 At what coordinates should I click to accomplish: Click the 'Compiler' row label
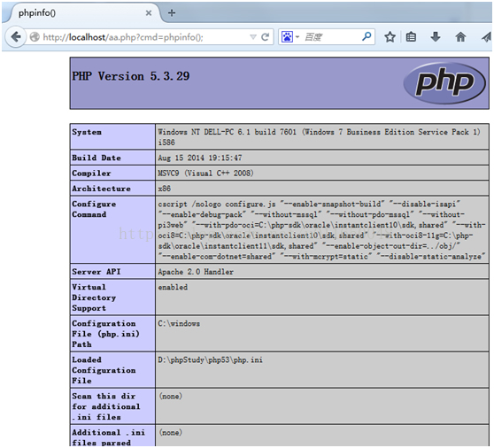[91, 174]
